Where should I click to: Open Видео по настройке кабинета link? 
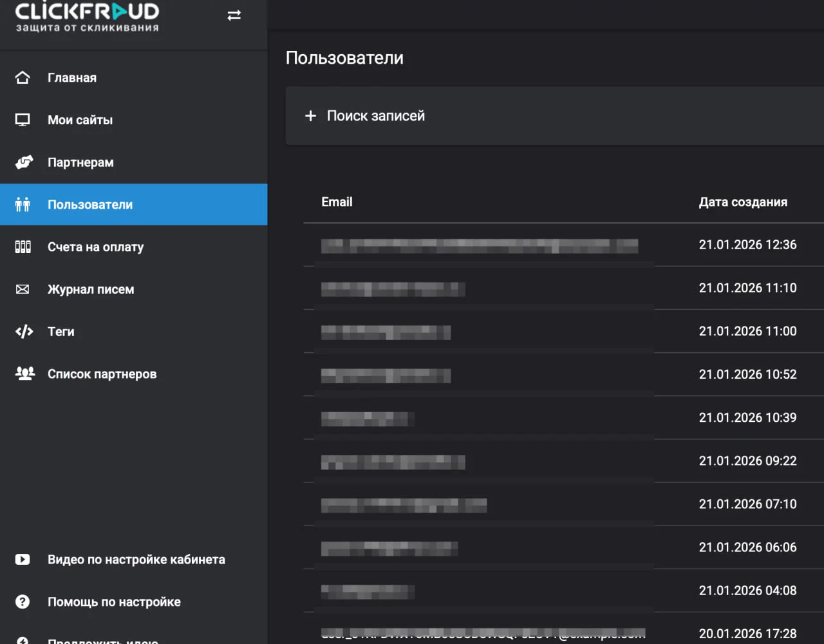click(x=136, y=560)
